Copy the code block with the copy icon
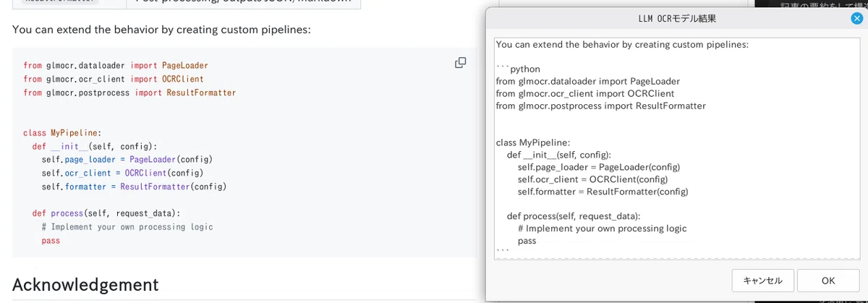This screenshot has height=303, width=868. coord(460,62)
